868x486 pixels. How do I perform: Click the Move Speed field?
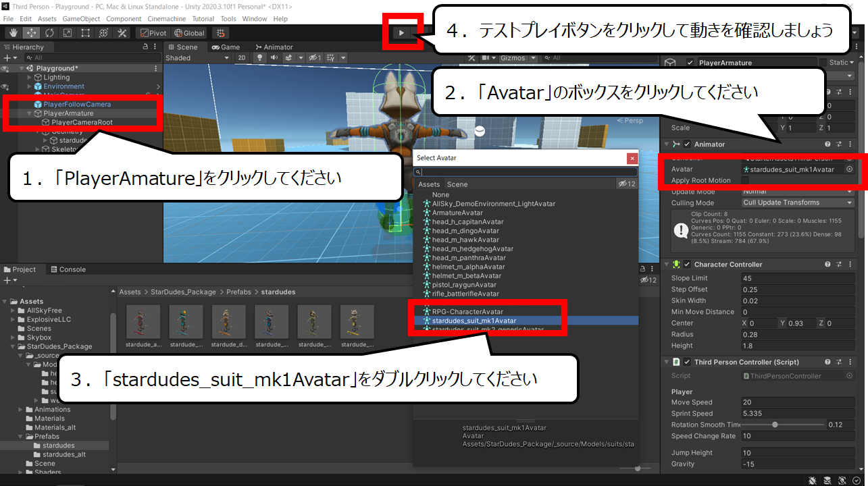(x=798, y=402)
